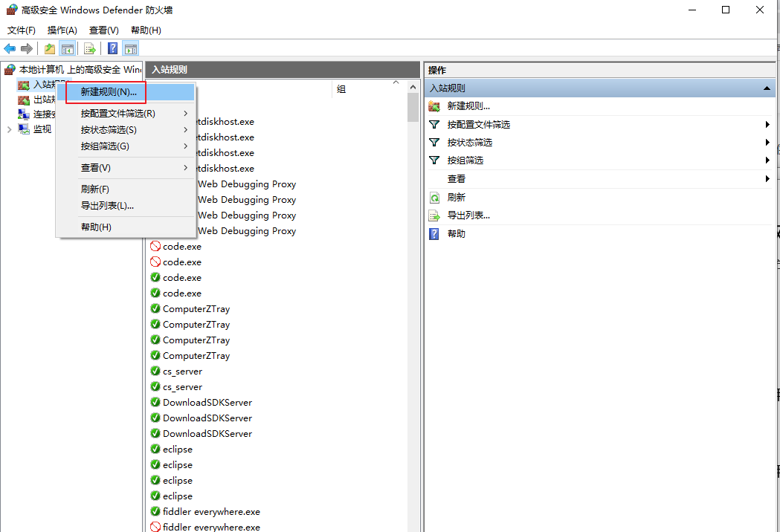
Task: Choose 新建规则(N)... in the context menu
Action: pyautogui.click(x=126, y=92)
